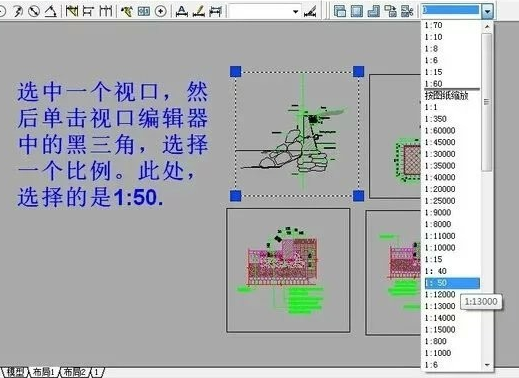Click viewport with magenta plan and green notes
The width and height of the screenshot is (519, 378).
tap(288, 270)
